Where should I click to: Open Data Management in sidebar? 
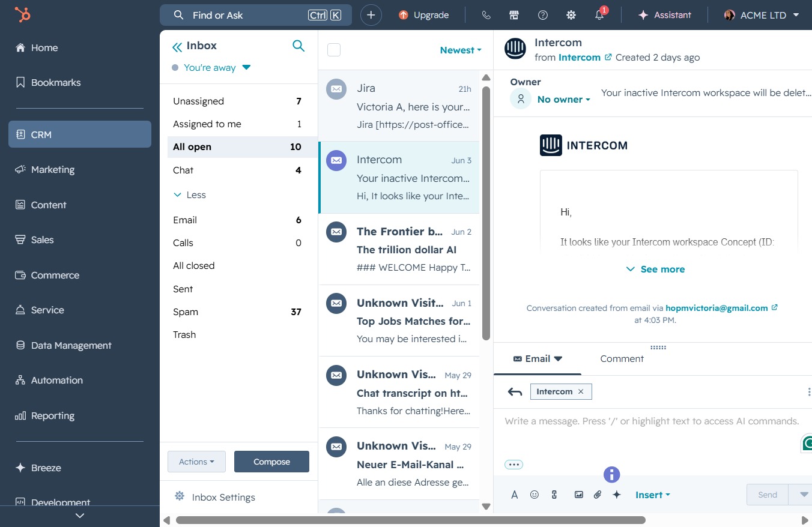80,345
